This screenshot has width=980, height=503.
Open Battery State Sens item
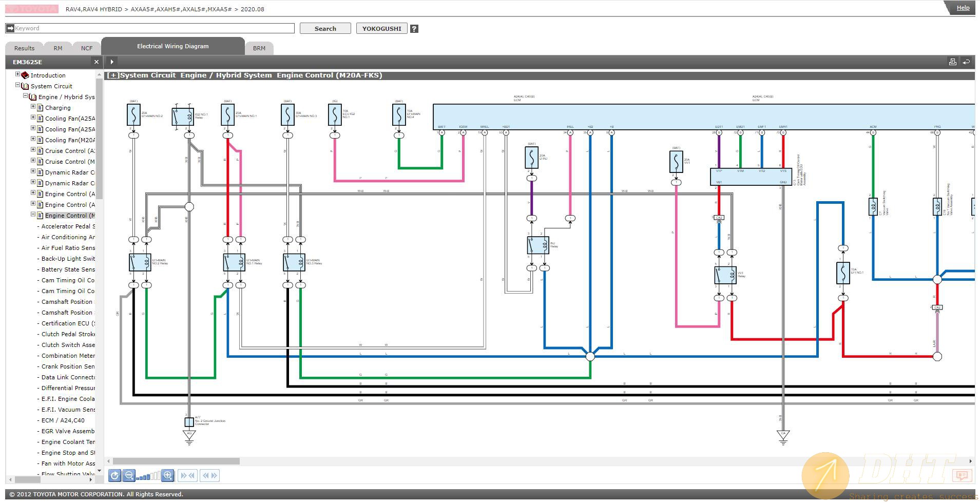pos(68,269)
